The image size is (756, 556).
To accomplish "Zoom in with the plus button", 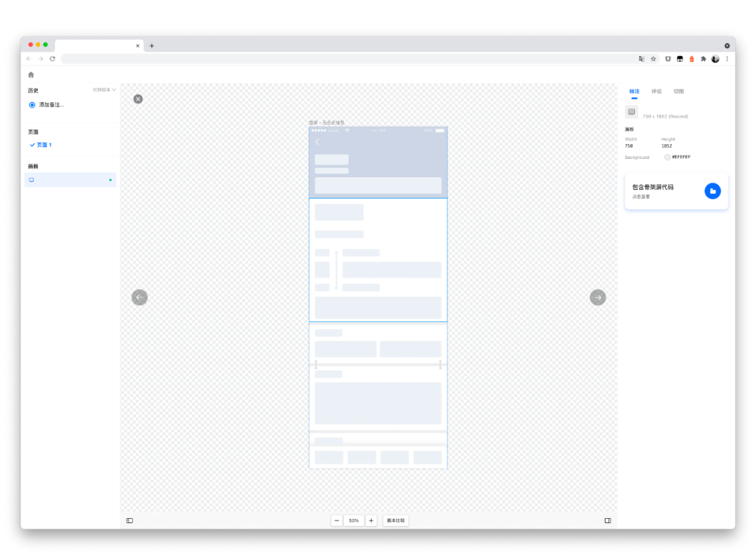I will coord(371,520).
